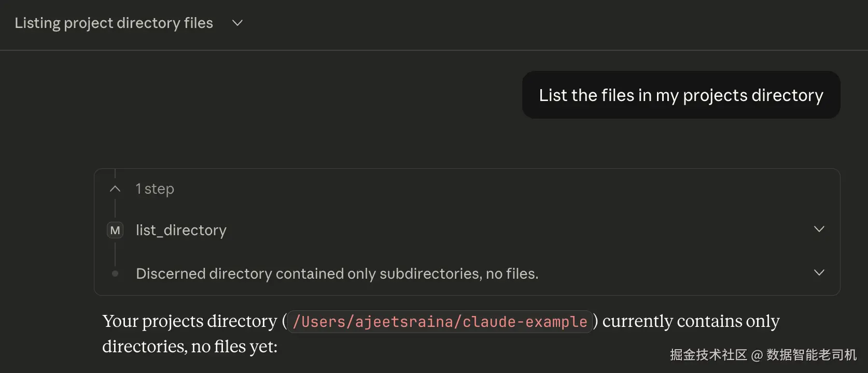Click the 数据智能老司机 author name watermark
The image size is (868, 373).
[811, 355]
